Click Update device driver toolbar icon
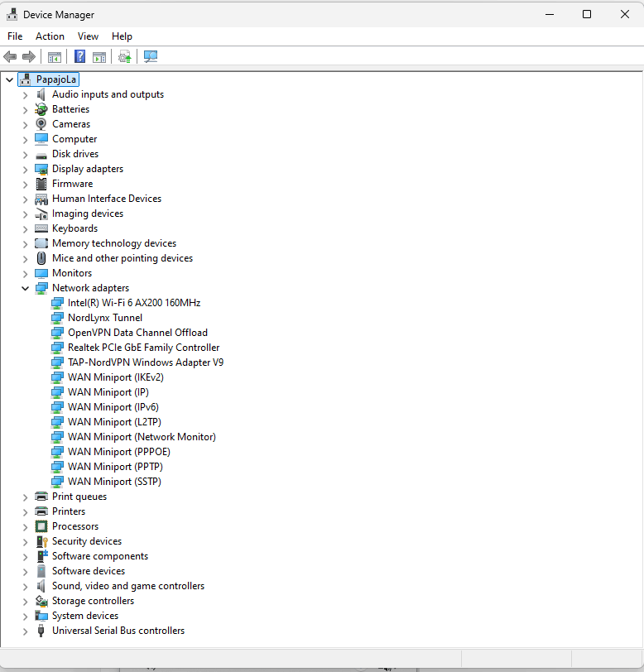Image resolution: width=644 pixels, height=672 pixels. [x=125, y=56]
